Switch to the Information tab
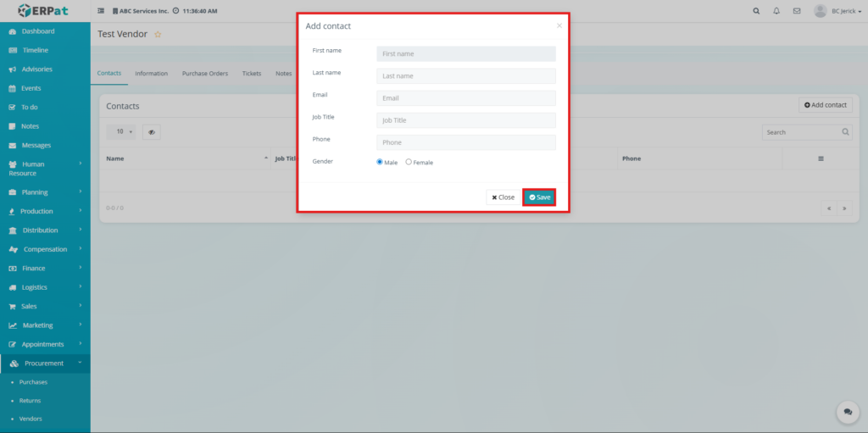The height and width of the screenshot is (433, 868). [x=151, y=74]
